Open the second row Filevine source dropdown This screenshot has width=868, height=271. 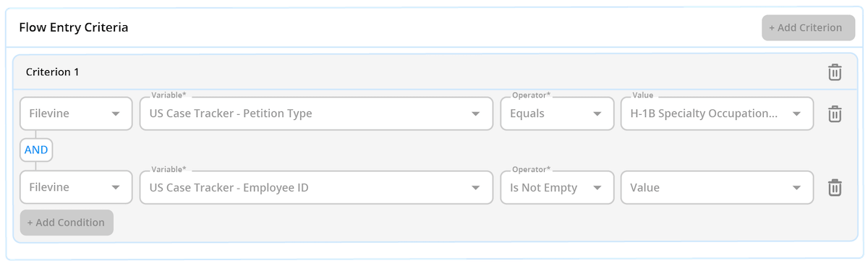point(76,187)
